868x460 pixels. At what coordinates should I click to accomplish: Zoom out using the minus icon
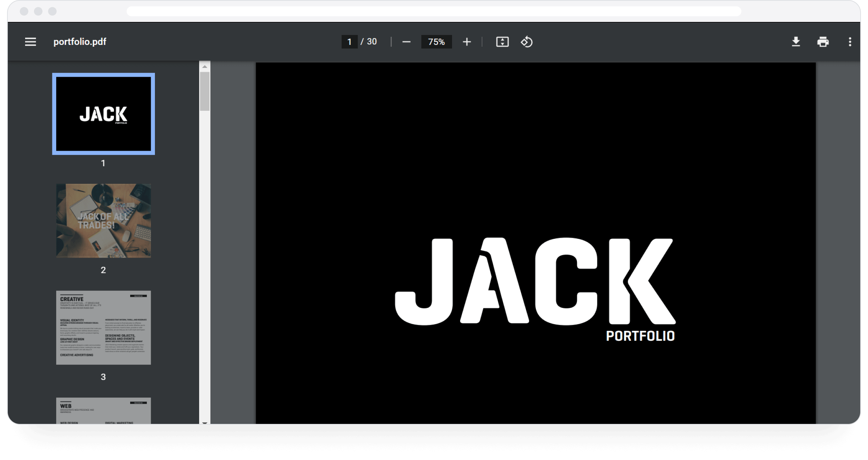click(406, 42)
